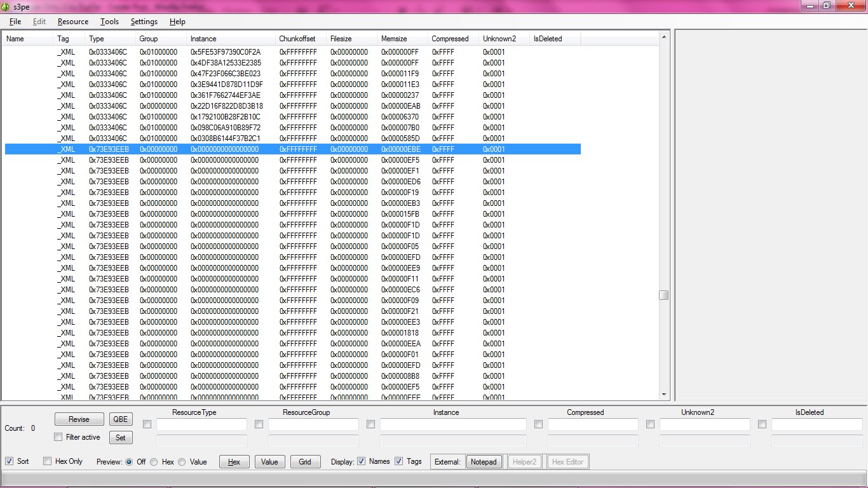This screenshot has width=868, height=488.
Task: Uncheck the Tags display checkbox
Action: (x=398, y=461)
